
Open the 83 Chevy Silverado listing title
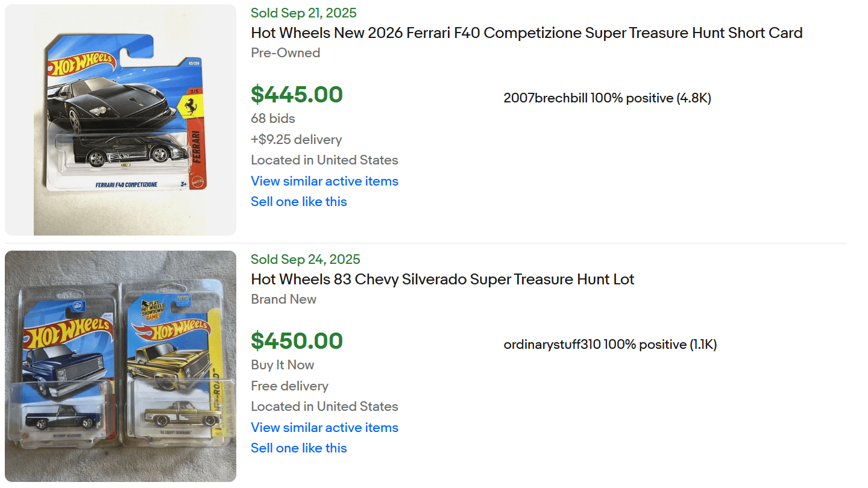(442, 280)
